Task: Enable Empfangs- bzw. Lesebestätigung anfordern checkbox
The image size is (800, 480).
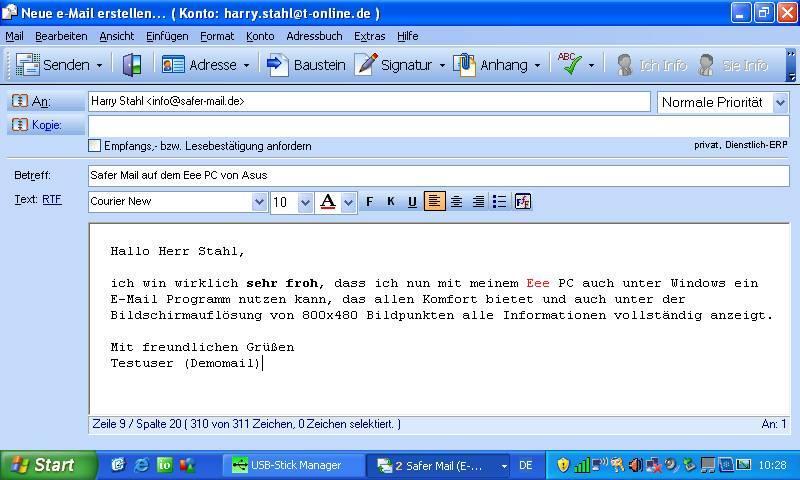Action: pyautogui.click(x=94, y=146)
